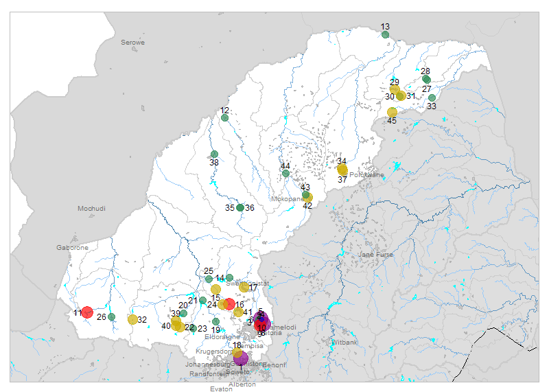Image resolution: width=549 pixels, height=392 pixels.
Task: Click the yellow marker between labels 34 and 37
Action: pyautogui.click(x=342, y=170)
